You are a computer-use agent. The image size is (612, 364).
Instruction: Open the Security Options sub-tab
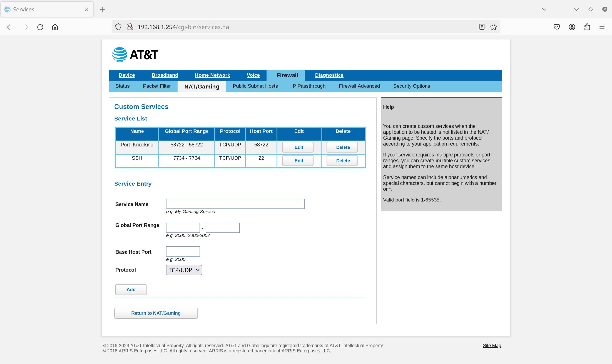[x=412, y=86]
